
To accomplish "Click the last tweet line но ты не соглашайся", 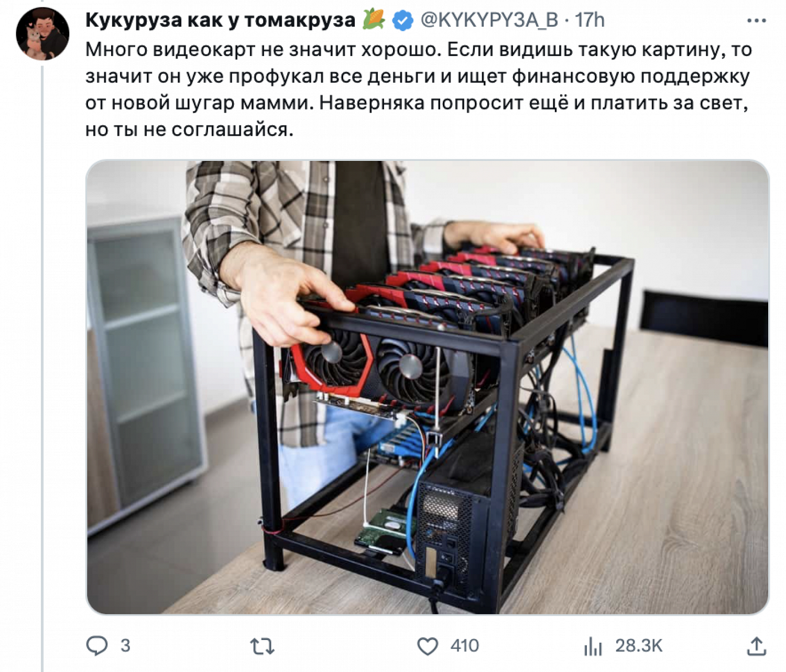I will point(189,129).
